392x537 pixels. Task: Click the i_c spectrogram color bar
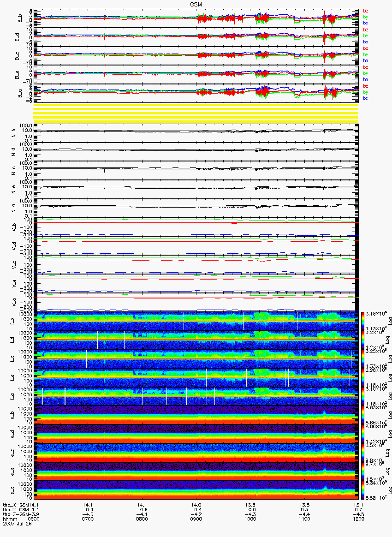coord(362,358)
